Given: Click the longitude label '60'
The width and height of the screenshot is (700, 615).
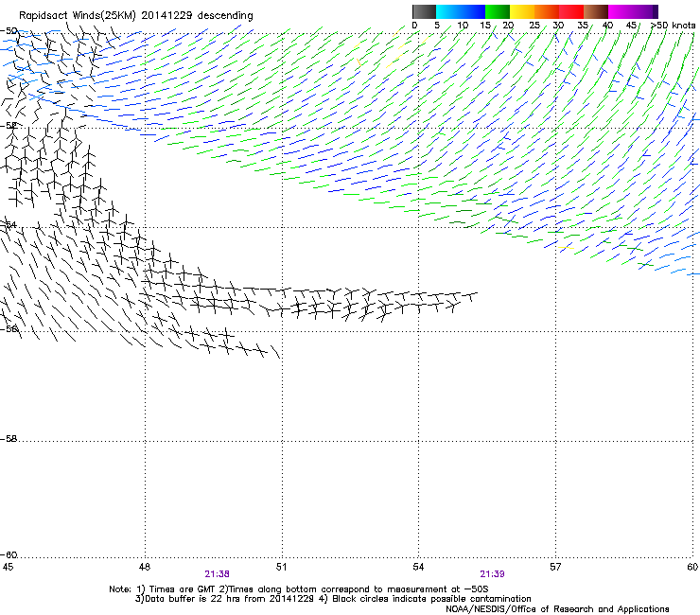Looking at the screenshot, I should coord(692,567).
